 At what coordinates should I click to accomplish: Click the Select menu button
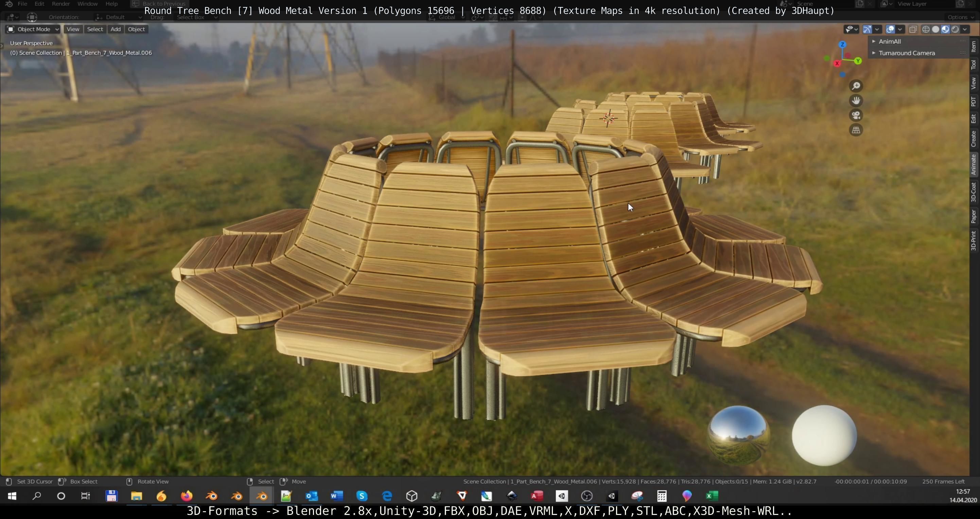click(95, 29)
